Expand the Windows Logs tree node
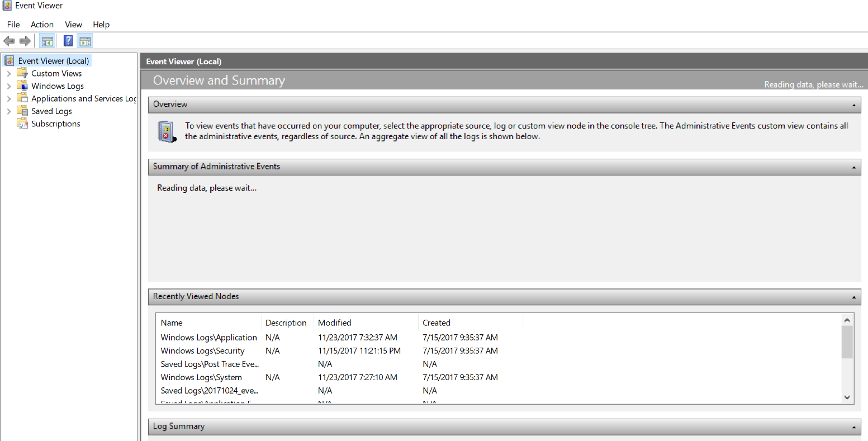This screenshot has height=441, width=868. [x=9, y=86]
